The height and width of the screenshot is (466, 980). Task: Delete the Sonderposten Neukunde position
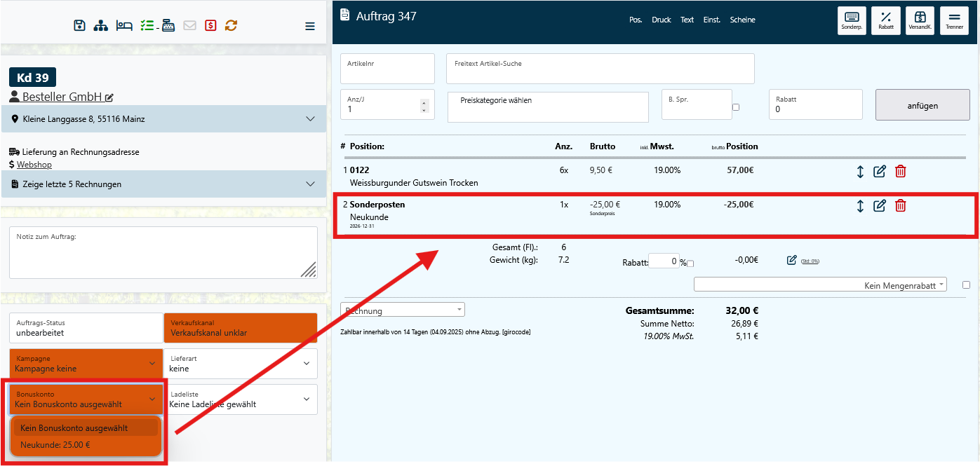[901, 206]
